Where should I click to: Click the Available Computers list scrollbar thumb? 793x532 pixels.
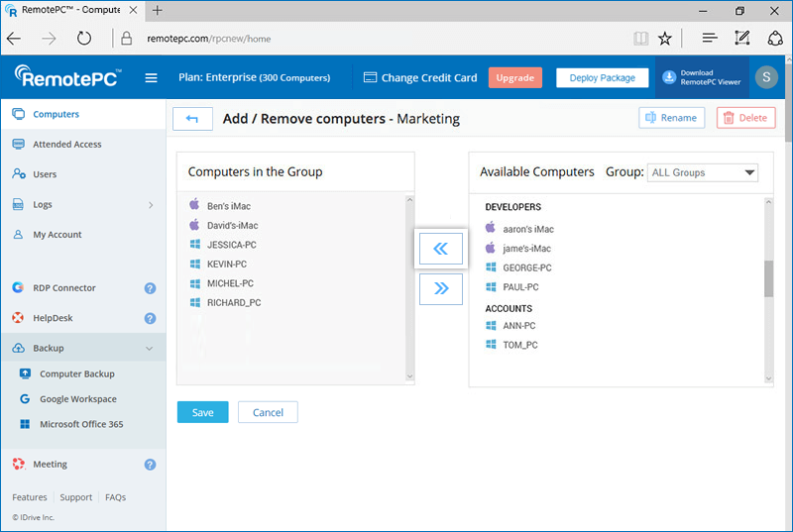tap(768, 278)
